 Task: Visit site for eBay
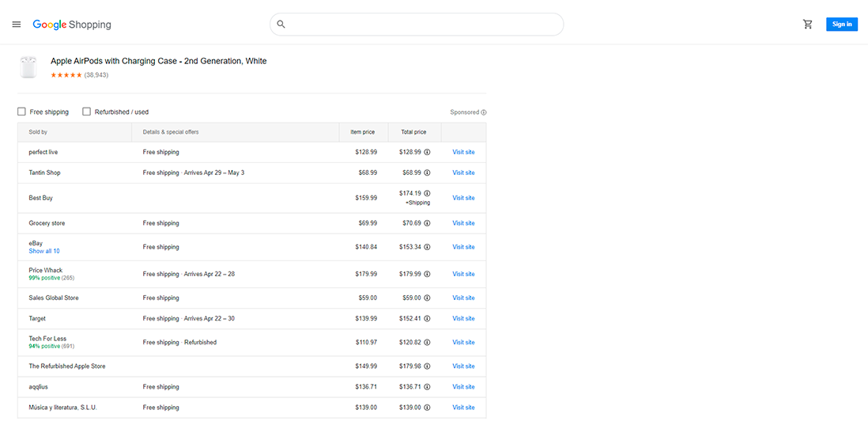point(463,247)
